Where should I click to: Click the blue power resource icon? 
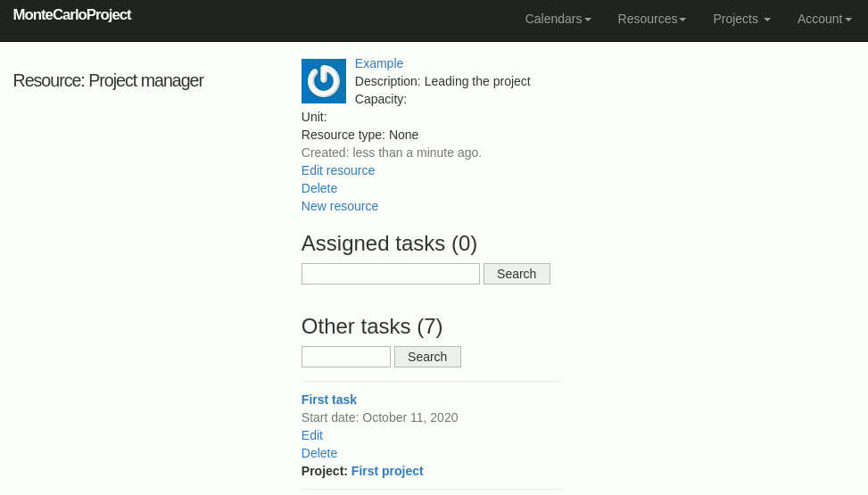pyautogui.click(x=323, y=81)
